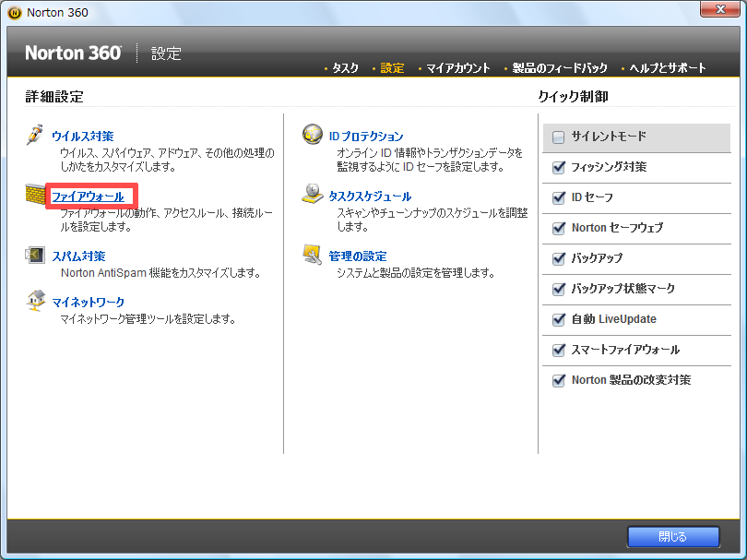
Task: Enable the サイレントモード checkbox
Action: pyautogui.click(x=558, y=137)
